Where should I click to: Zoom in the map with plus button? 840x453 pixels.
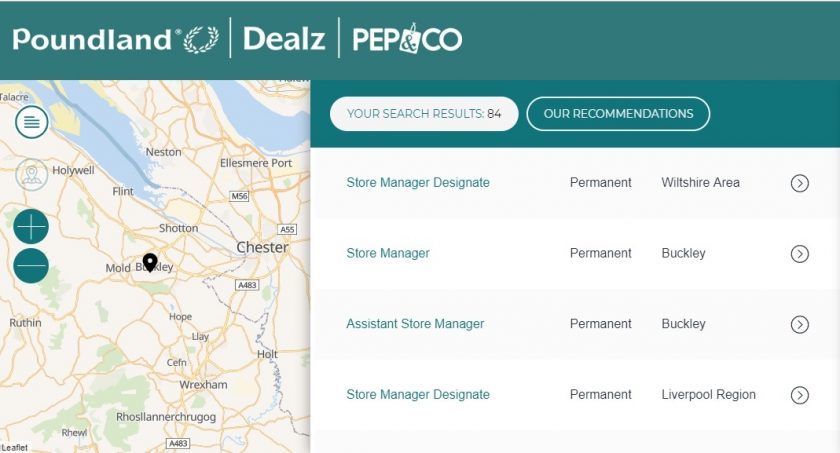31,226
